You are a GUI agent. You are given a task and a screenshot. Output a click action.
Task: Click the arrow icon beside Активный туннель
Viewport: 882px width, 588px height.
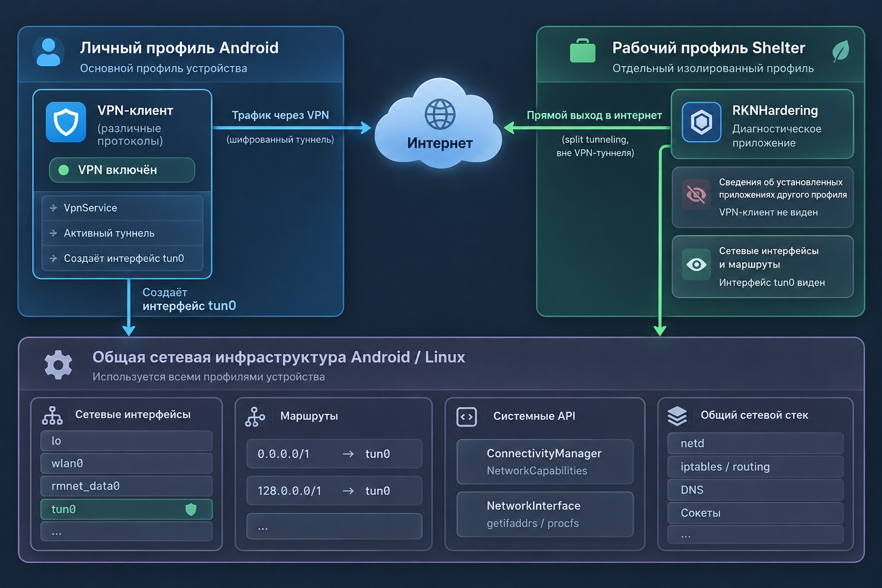[x=53, y=233]
